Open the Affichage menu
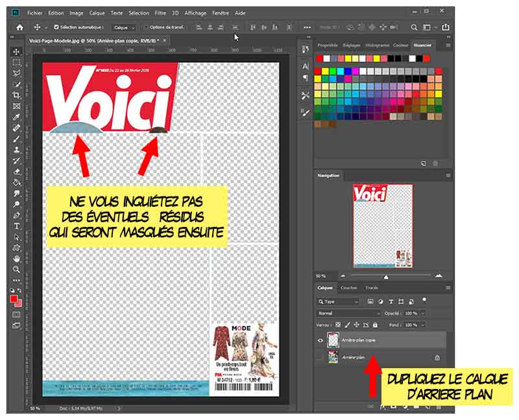 [195, 13]
